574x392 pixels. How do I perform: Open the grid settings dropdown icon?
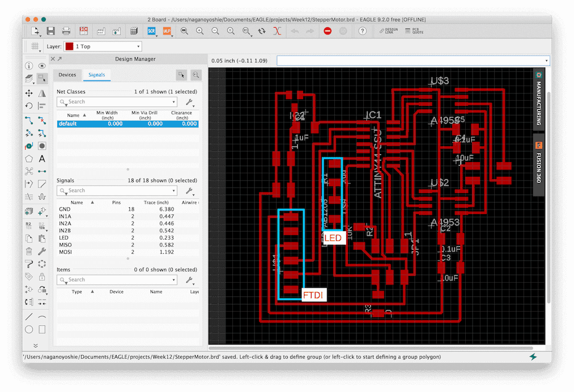tap(35, 46)
